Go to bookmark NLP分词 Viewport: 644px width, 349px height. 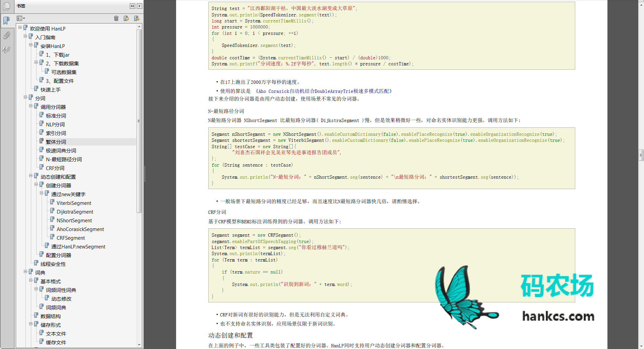point(55,125)
